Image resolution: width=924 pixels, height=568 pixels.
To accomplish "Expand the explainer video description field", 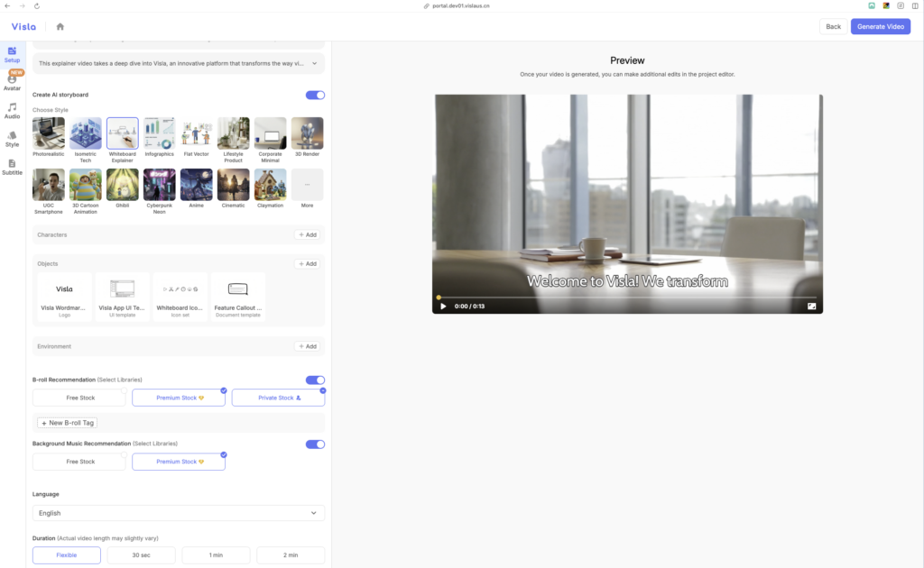I will pos(314,63).
